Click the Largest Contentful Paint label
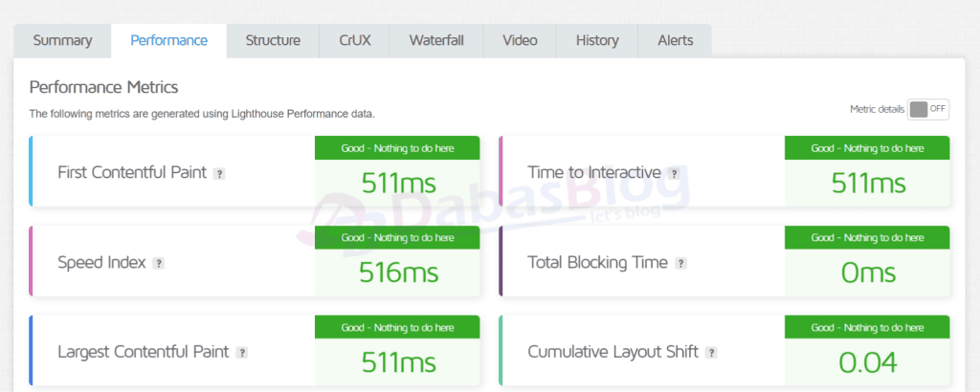Screen dimensions: 980x392 pos(144,352)
